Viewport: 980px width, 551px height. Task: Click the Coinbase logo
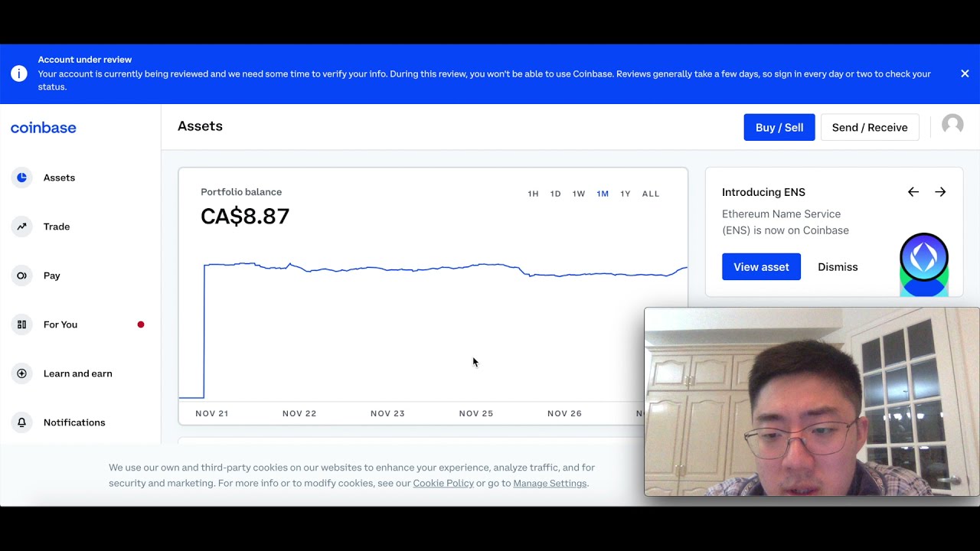click(x=44, y=128)
